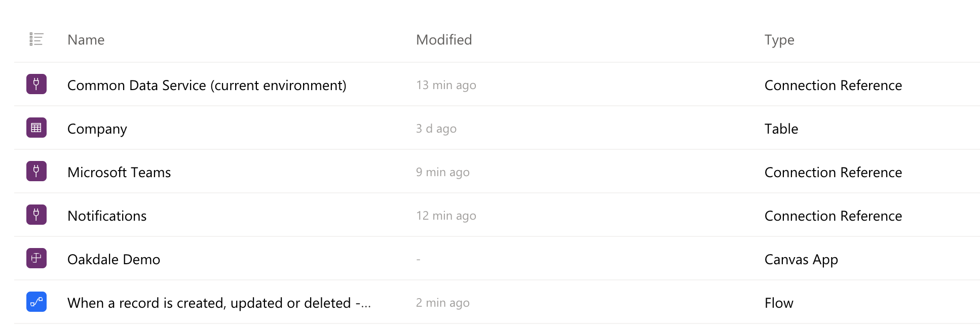Click the Notifications connection plug icon
This screenshot has height=328, width=980.
(36, 215)
